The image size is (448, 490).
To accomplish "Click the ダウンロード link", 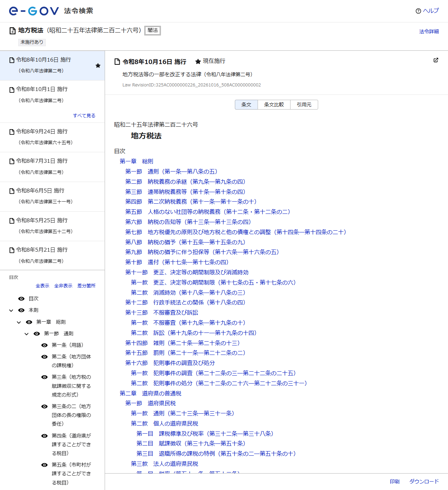I will (424, 482).
